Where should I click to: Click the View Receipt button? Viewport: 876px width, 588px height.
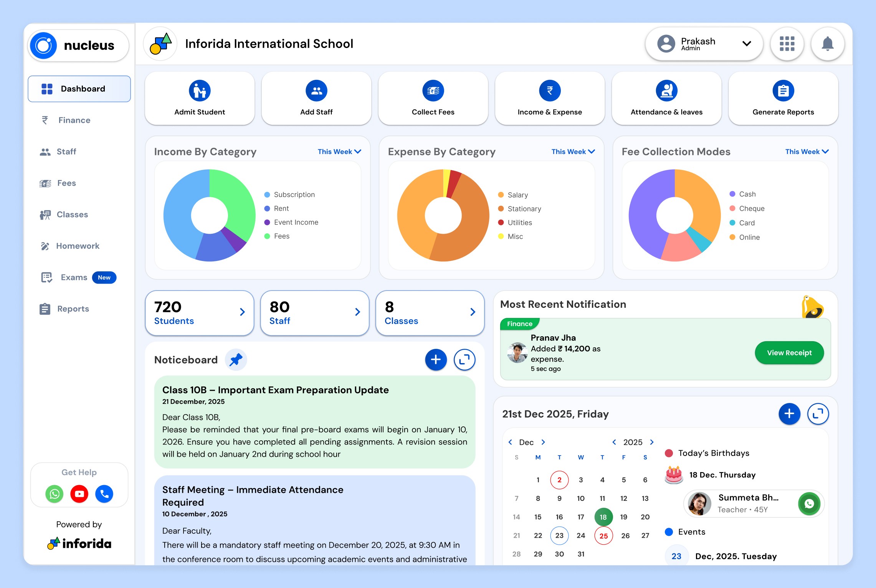pyautogui.click(x=789, y=353)
